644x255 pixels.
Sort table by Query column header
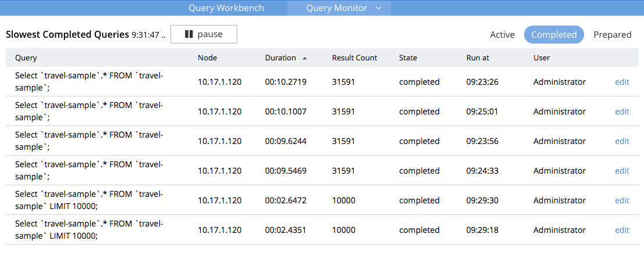26,58
